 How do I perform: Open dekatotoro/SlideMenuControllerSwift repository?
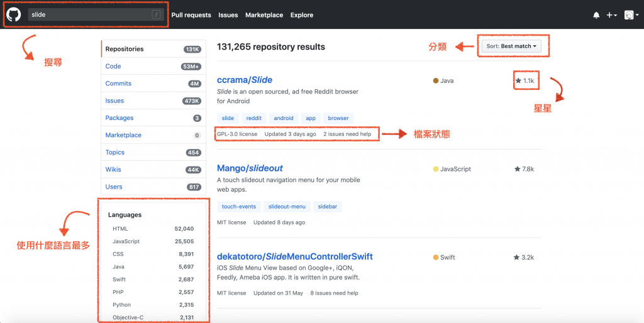tap(295, 256)
